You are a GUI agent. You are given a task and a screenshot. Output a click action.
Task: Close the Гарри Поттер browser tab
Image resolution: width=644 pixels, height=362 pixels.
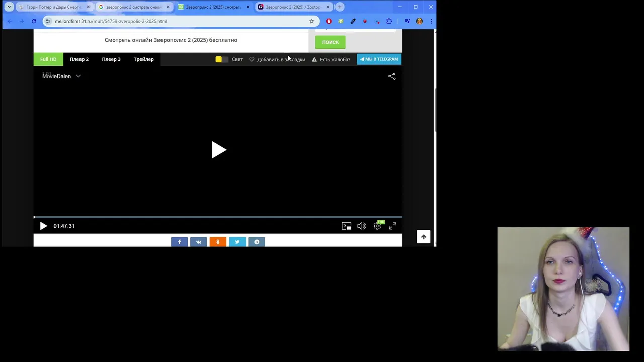point(88,7)
